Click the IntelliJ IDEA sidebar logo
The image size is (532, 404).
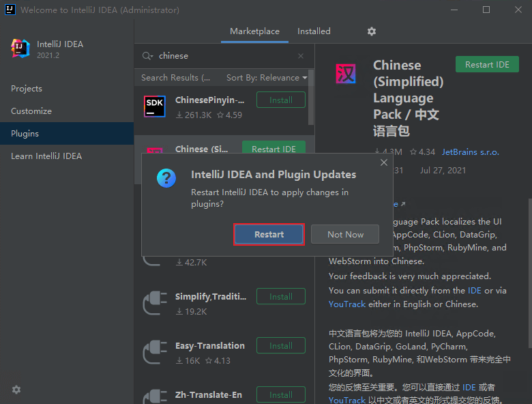click(x=20, y=48)
